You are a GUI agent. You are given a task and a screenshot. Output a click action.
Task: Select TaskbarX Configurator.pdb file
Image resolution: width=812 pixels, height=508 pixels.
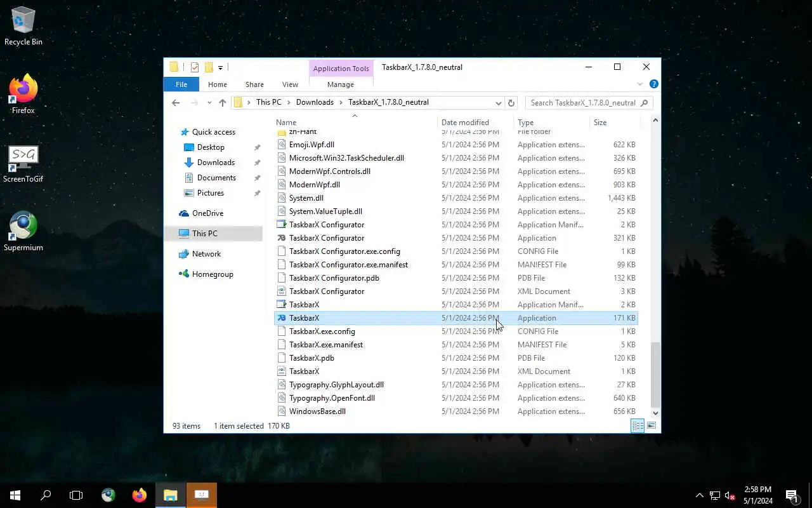point(455,278)
